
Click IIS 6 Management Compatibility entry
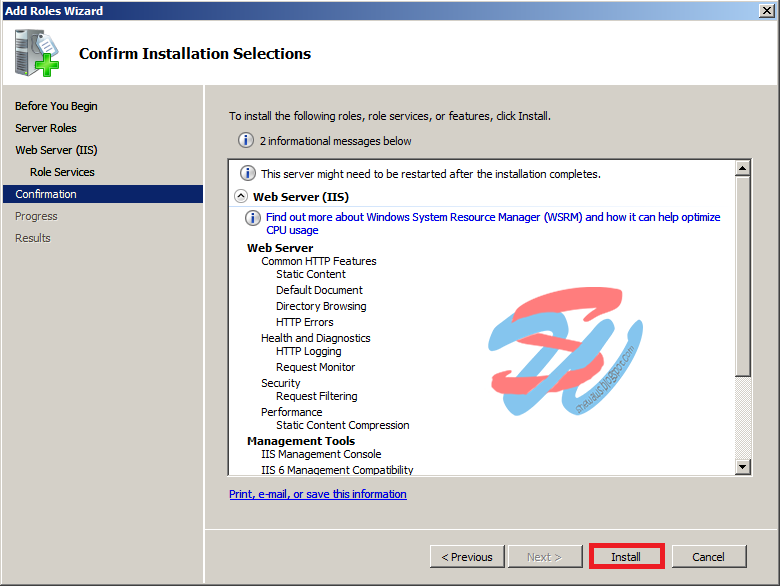(337, 470)
